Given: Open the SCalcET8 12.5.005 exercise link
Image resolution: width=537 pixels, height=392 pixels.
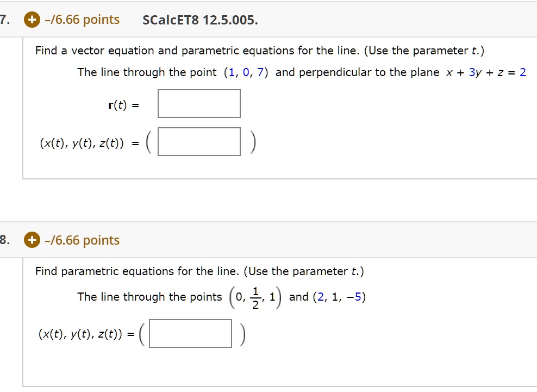Looking at the screenshot, I should coord(201,20).
